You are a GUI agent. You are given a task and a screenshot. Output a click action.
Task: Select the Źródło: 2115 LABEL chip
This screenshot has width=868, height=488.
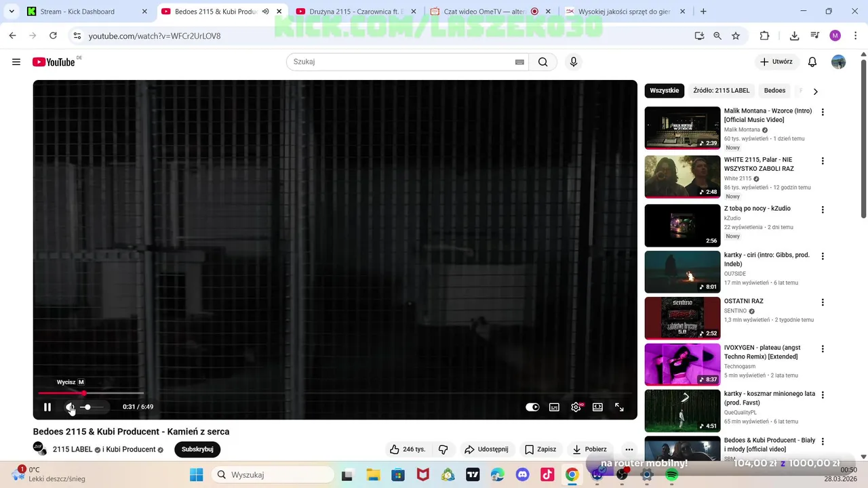722,90
